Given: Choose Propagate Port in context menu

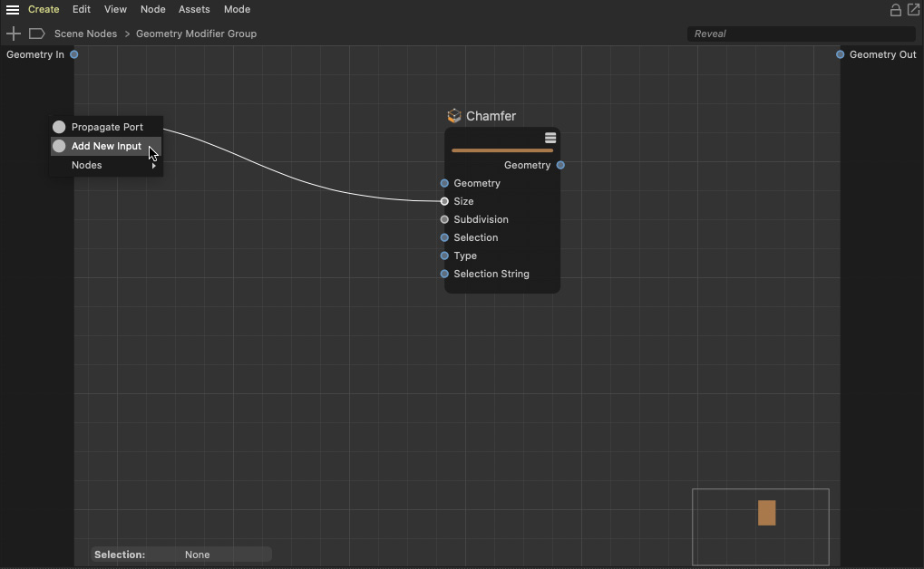Looking at the screenshot, I should (x=107, y=127).
